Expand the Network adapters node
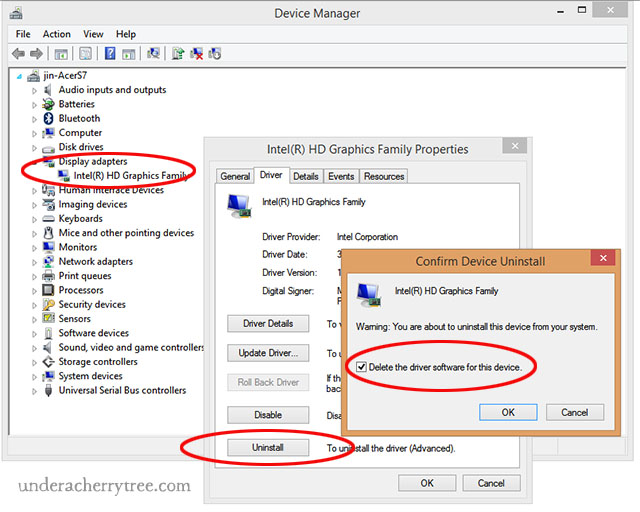The width and height of the screenshot is (640, 512). pyautogui.click(x=34, y=262)
